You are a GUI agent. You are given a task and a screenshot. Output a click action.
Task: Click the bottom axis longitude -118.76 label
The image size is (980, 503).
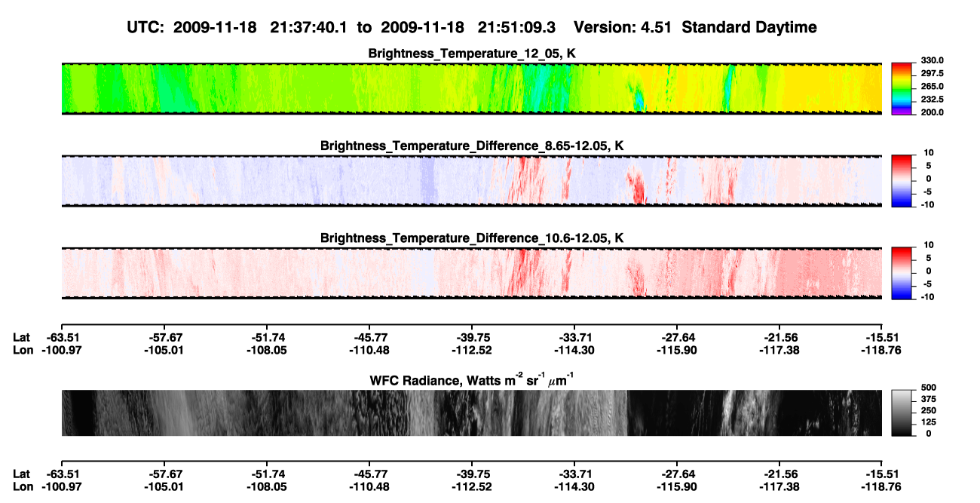coord(883,486)
